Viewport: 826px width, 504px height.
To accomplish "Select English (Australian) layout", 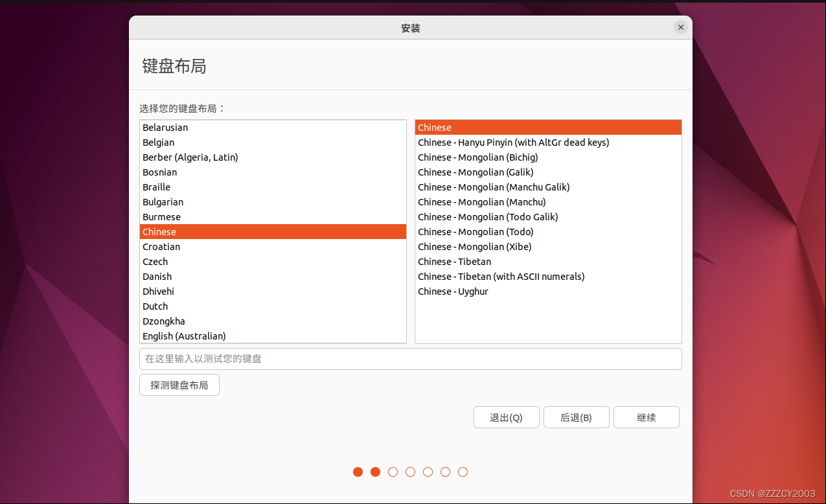I will click(x=184, y=336).
